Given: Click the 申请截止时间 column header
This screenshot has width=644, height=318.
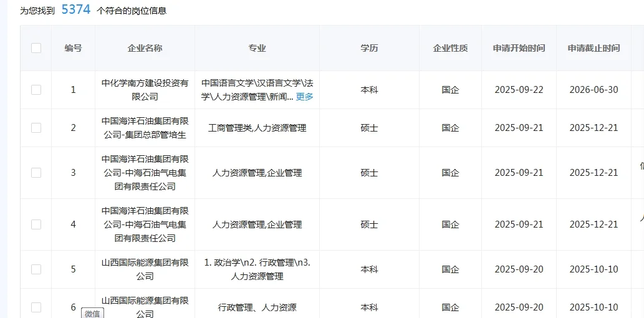Looking at the screenshot, I should pyautogui.click(x=594, y=48).
